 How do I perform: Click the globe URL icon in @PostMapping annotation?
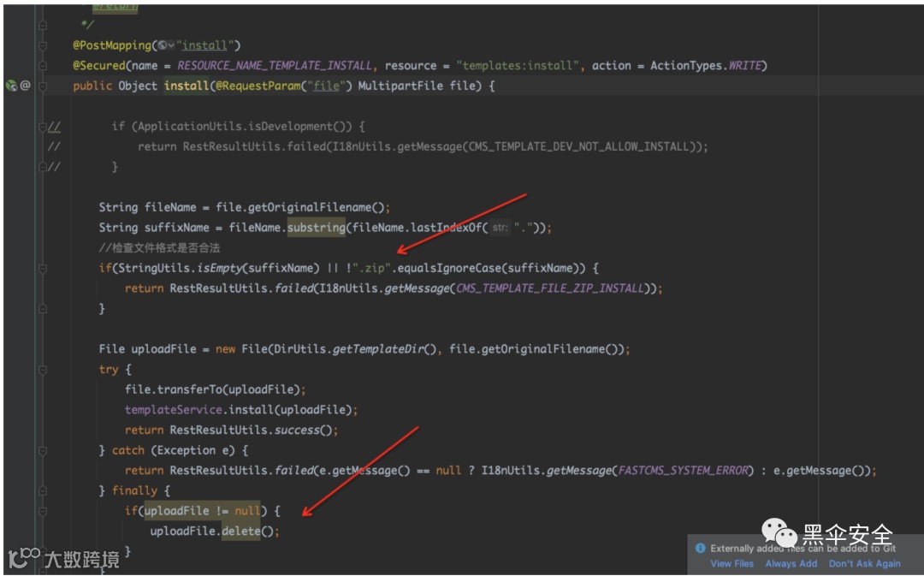coord(162,45)
